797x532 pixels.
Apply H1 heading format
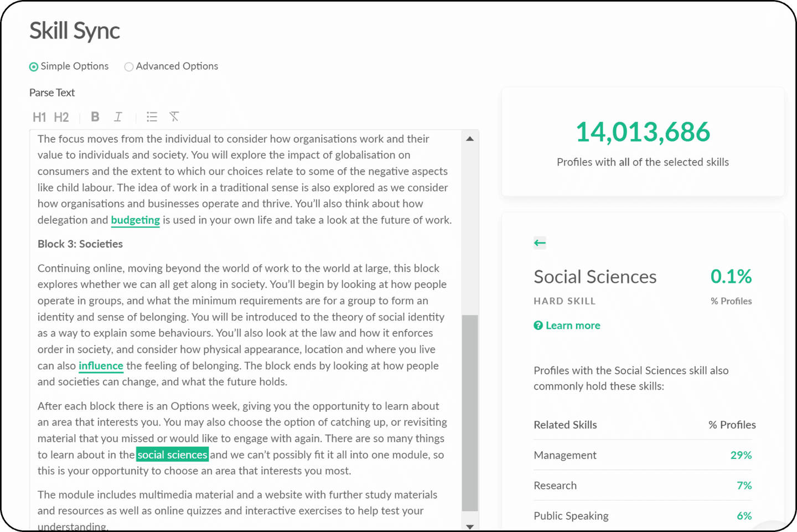click(x=39, y=117)
